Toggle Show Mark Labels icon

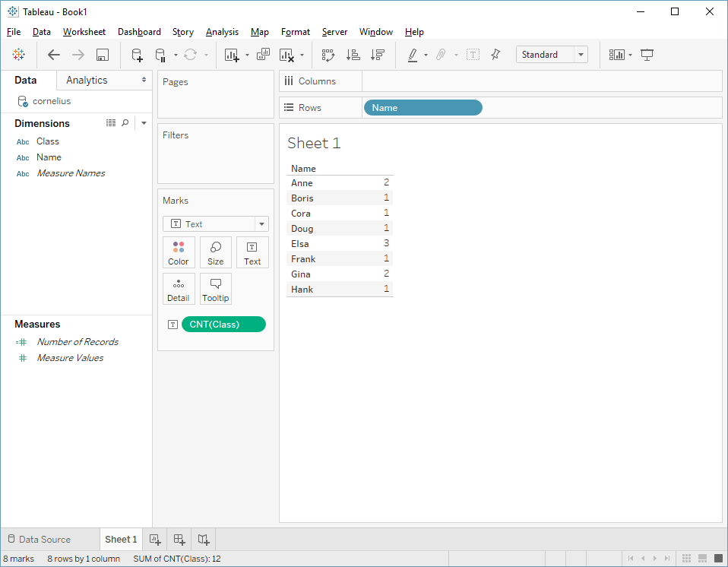pos(473,55)
